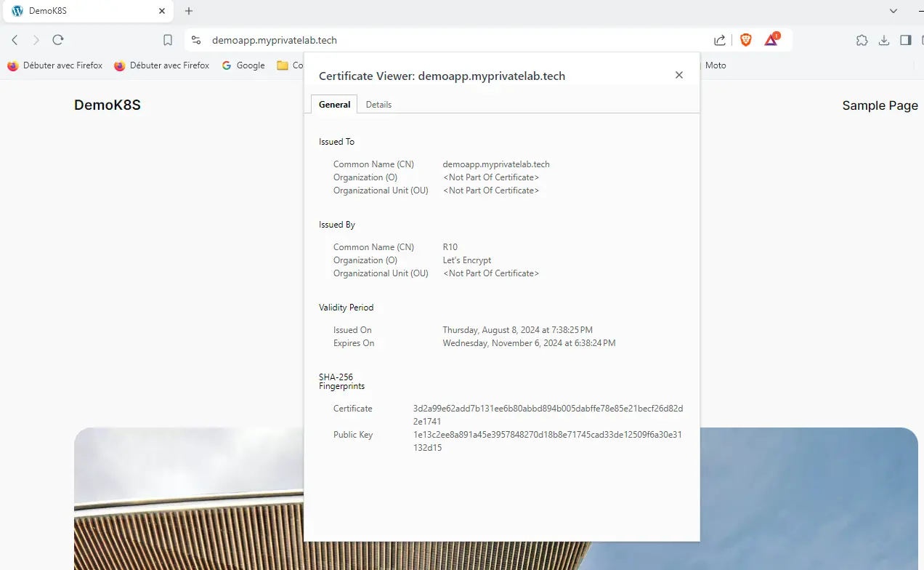
Task: Click the browser Forward arrow
Action: coord(36,40)
